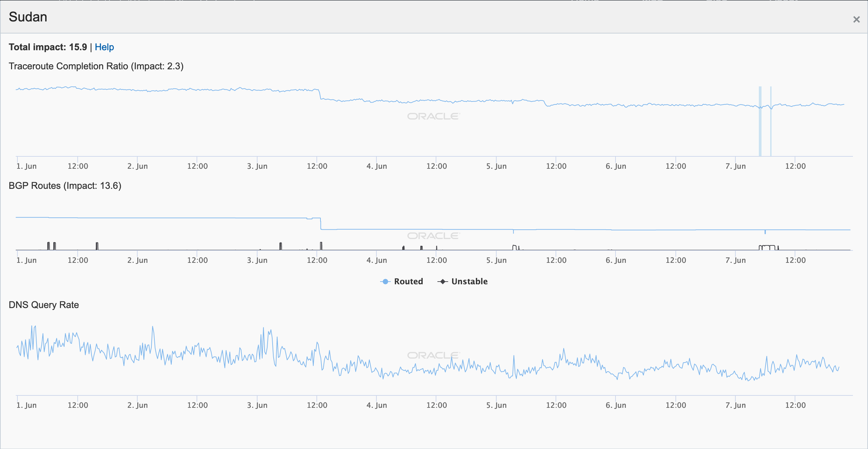The width and height of the screenshot is (868, 449).
Task: Click the 1. Jun label on the DNS Query axis
Action: click(x=26, y=405)
